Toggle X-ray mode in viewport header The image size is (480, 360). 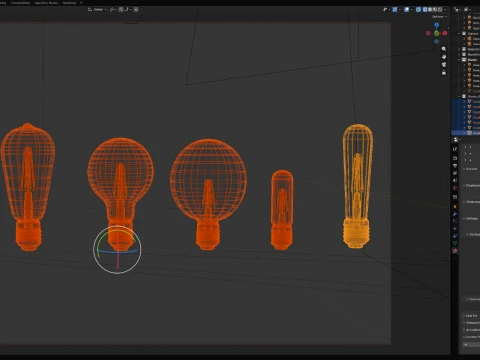tap(419, 9)
